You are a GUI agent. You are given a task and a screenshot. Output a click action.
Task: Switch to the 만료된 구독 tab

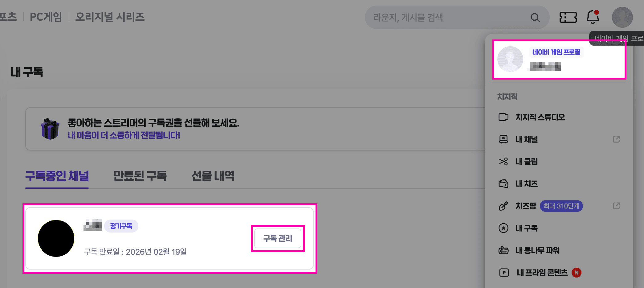pos(140,176)
